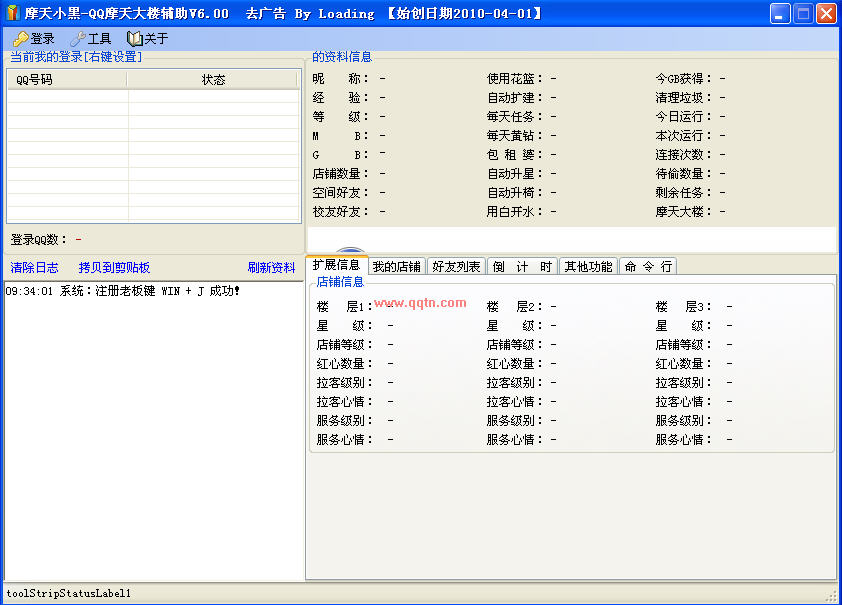Image resolution: width=842 pixels, height=605 pixels.
Task: Switch to the 扩展信息 tab
Action: pos(336,265)
